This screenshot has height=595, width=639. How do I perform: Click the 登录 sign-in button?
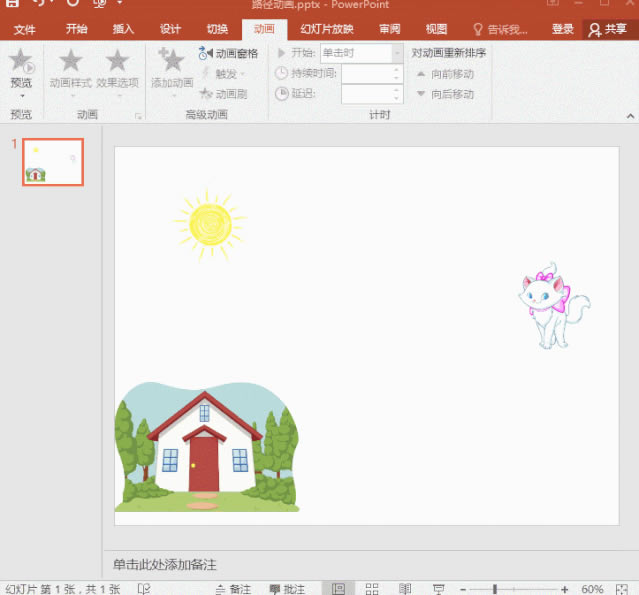tap(563, 29)
